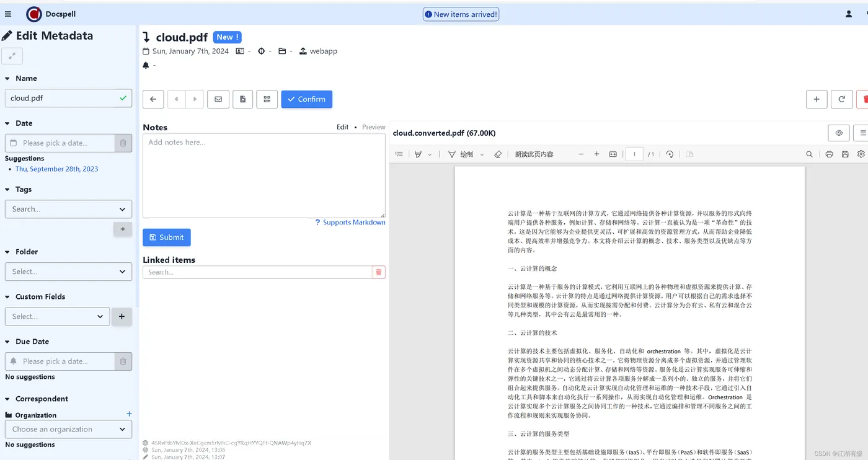Screen dimensions: 868x460
Task: Go back with the left arrow button
Action: (x=153, y=99)
